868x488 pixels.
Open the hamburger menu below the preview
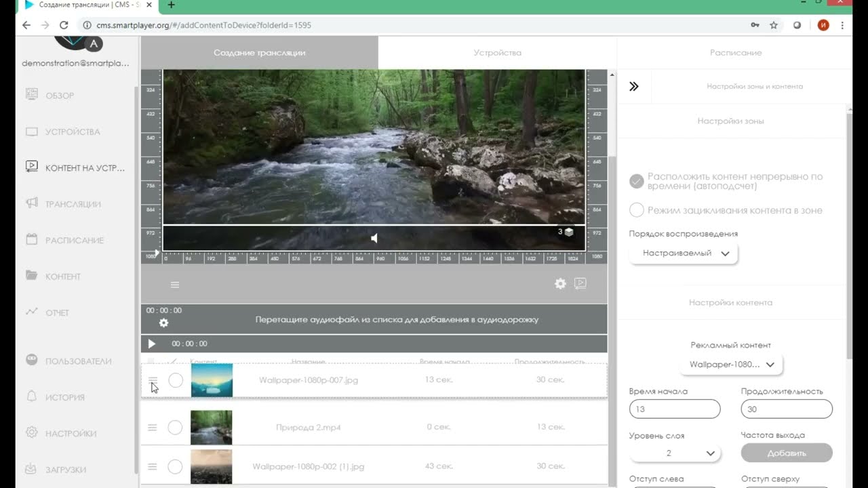[175, 285]
